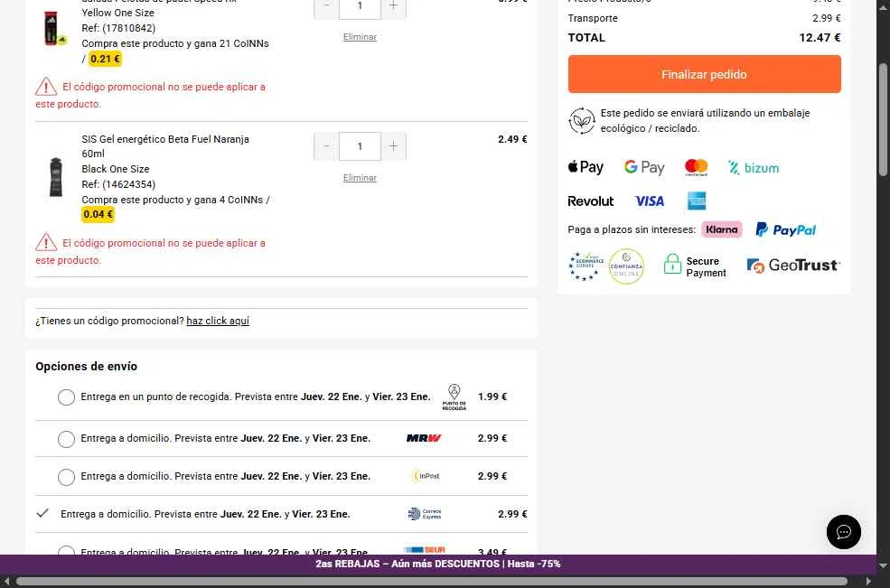Image resolution: width=890 pixels, height=588 pixels.
Task: Click the Ref: (17810842) text
Action: tap(118, 28)
